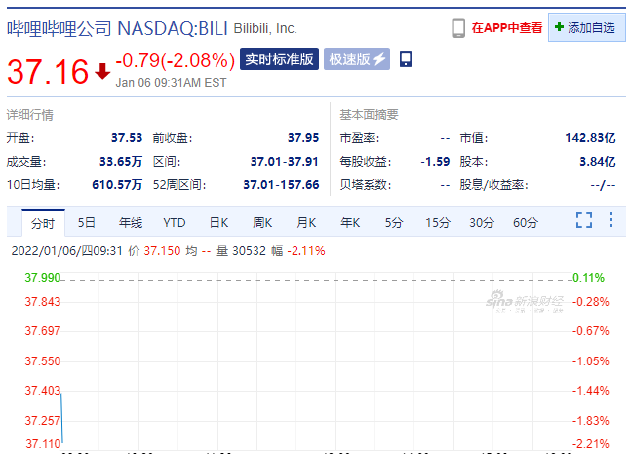Open the 60分 interval tab

(x=525, y=222)
